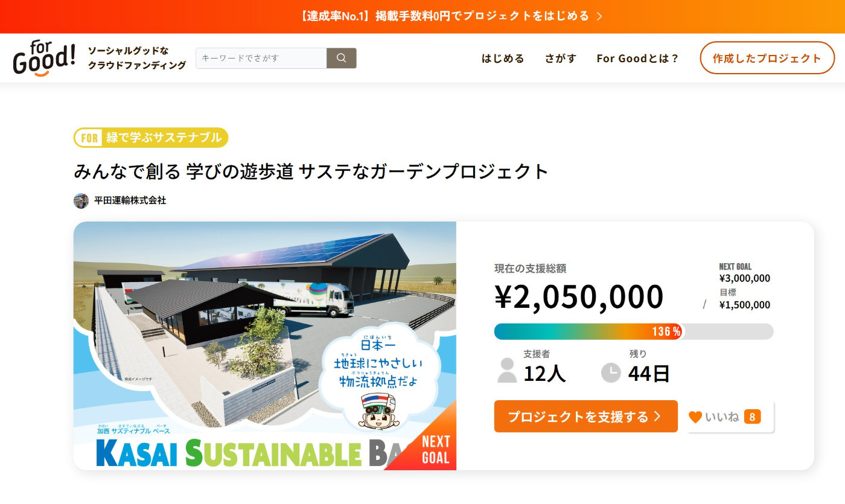
Task: Click the heart icon on いいね
Action: pos(695,416)
